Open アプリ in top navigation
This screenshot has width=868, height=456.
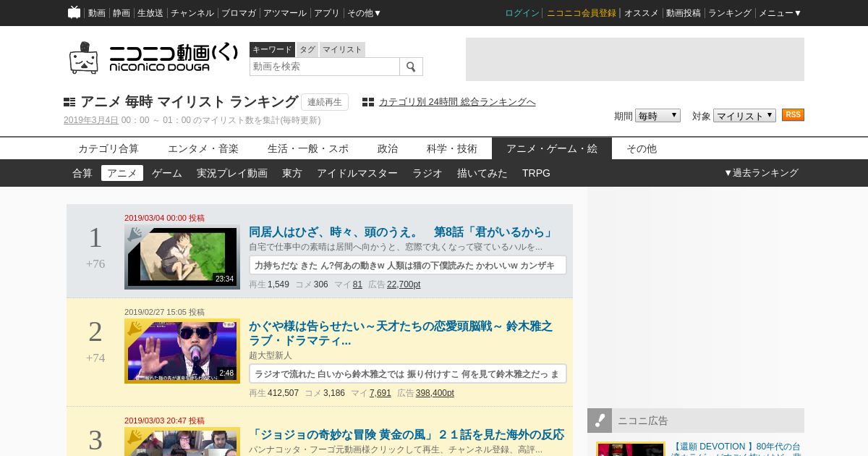click(327, 13)
